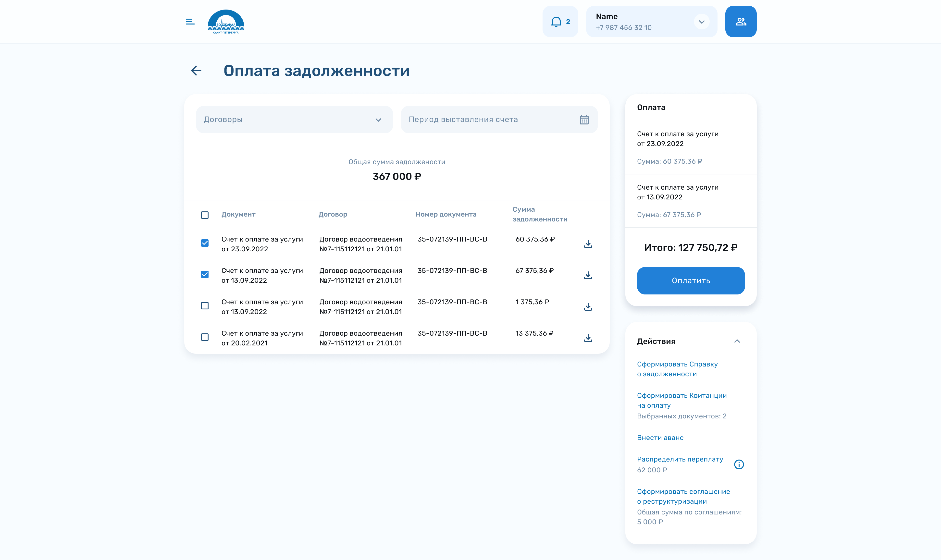Image resolution: width=941 pixels, height=560 pixels.
Task: Click Внести аванс link
Action: tap(660, 438)
